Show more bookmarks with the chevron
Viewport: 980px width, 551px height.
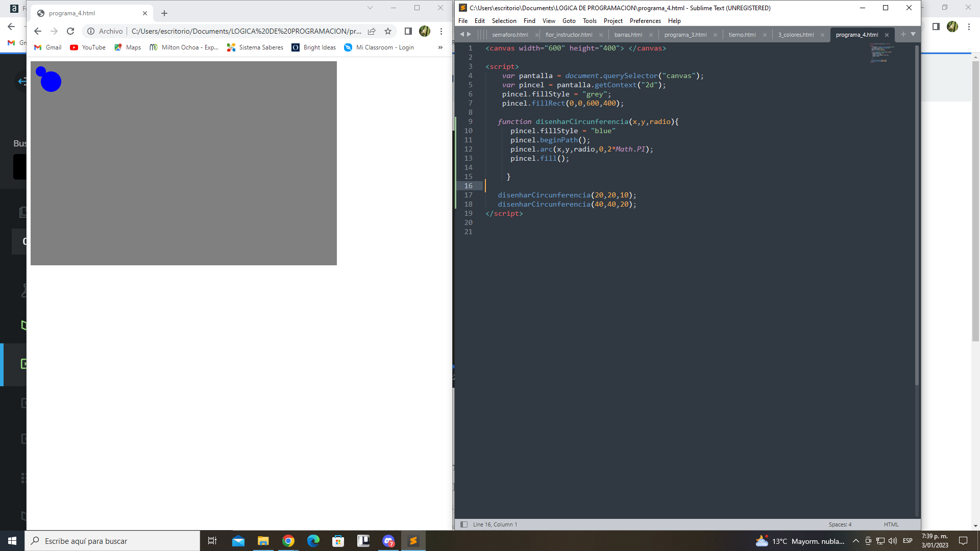point(440,47)
